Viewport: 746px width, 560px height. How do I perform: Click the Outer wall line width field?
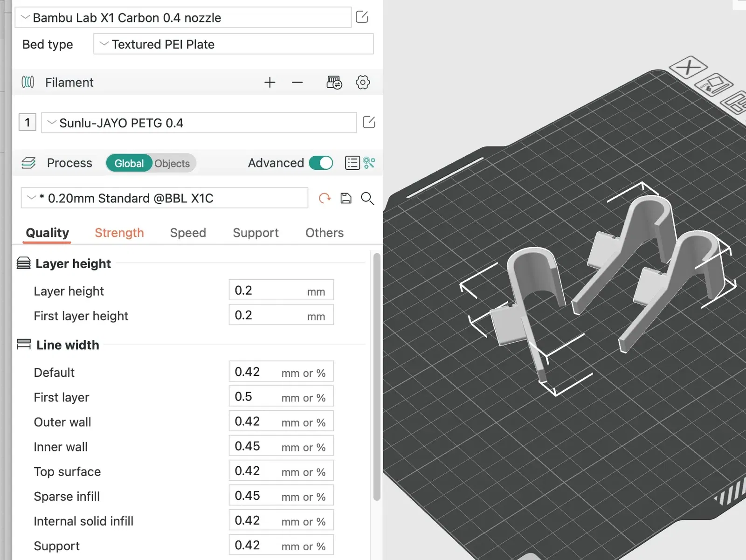click(x=281, y=421)
